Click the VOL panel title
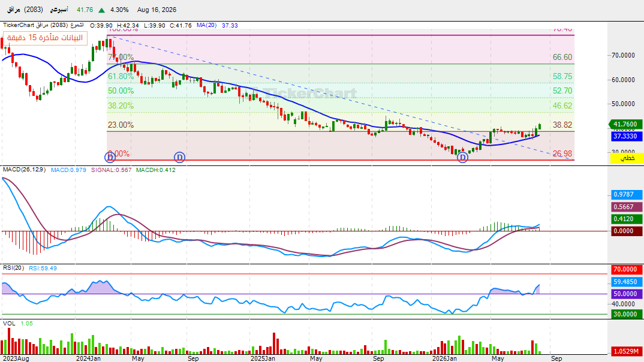The width and height of the screenshot is (644, 362). tap(9, 324)
